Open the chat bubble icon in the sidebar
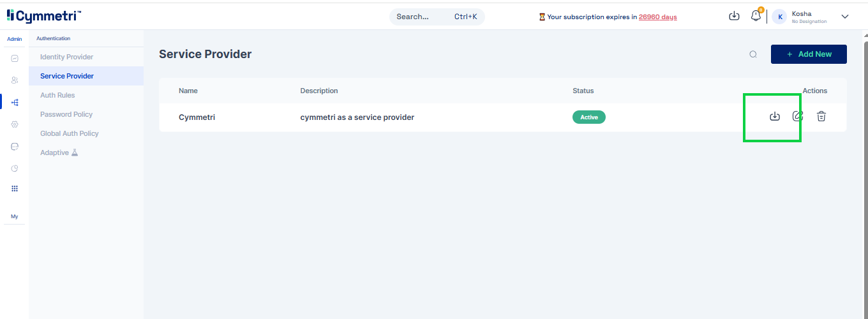This screenshot has height=319, width=868. [x=15, y=146]
